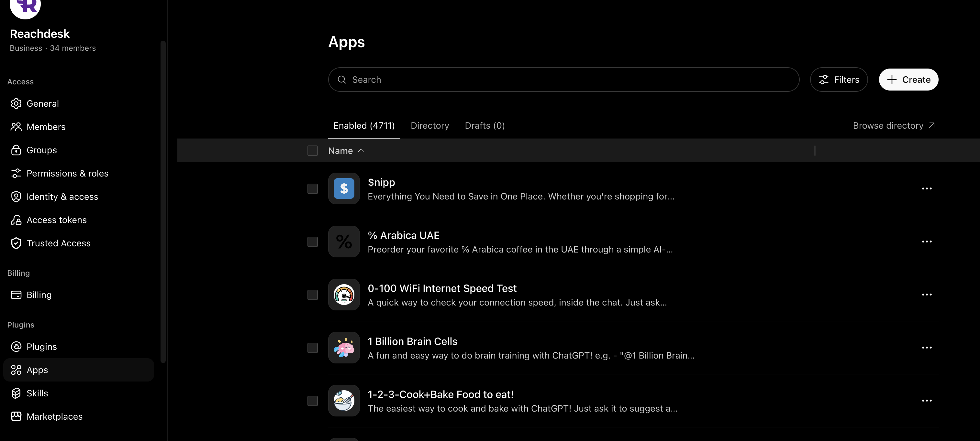Viewport: 980px width, 441px height.
Task: Click the Create button
Action: 908,80
